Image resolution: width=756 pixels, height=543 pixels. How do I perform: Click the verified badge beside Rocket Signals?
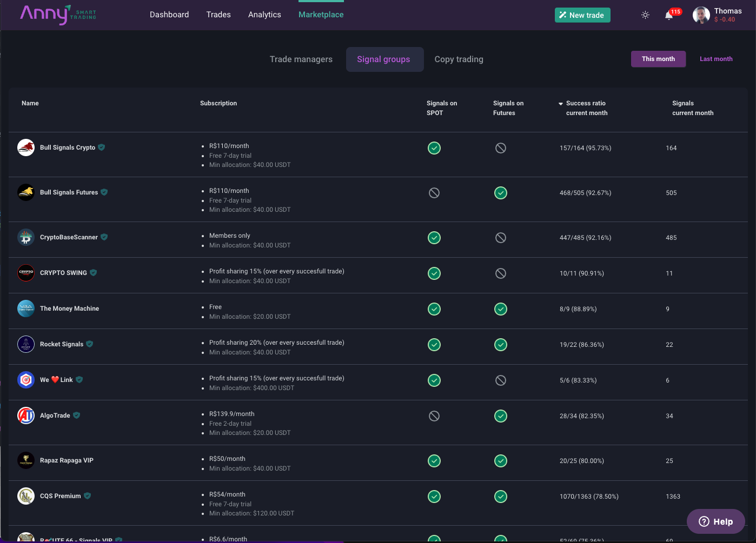pos(89,344)
